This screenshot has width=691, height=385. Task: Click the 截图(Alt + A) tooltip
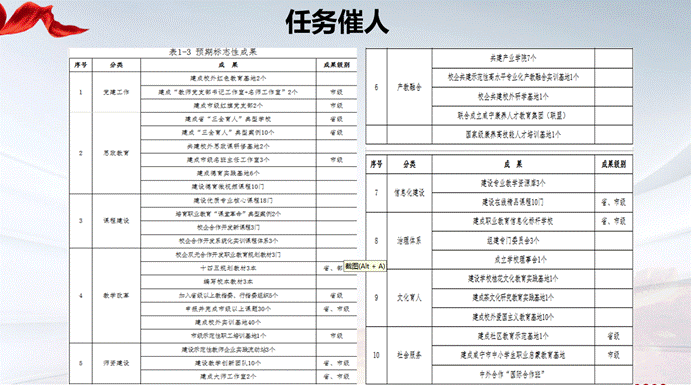pos(365,266)
